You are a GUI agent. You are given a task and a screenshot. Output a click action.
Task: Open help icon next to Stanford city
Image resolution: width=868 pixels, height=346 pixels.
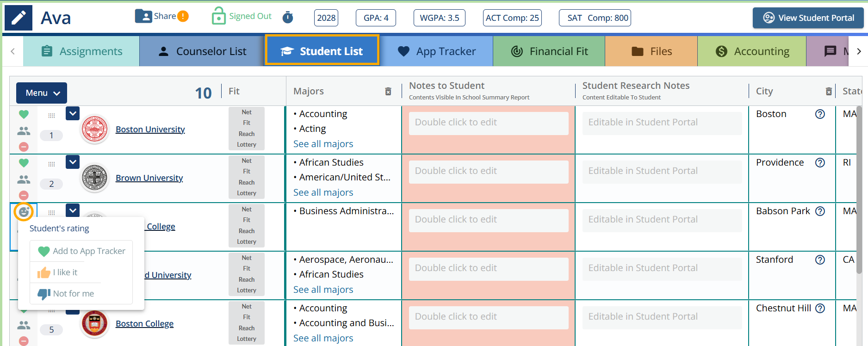[x=820, y=260]
